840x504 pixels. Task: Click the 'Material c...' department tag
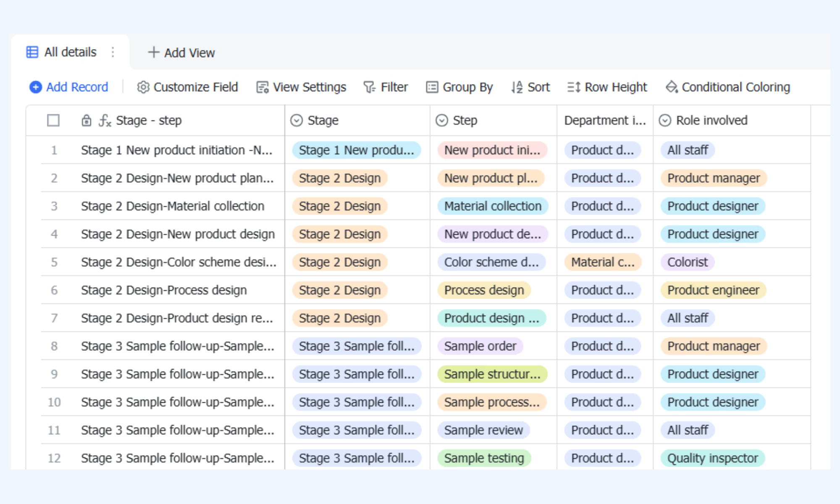603,262
